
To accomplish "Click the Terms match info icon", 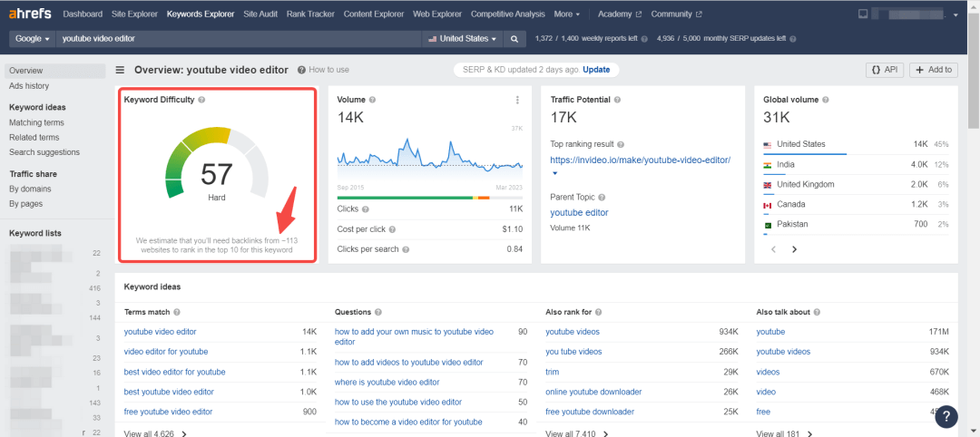I will 177,312.
